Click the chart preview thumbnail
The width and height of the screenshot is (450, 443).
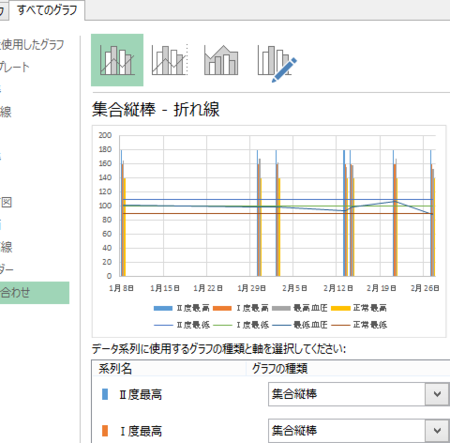[x=269, y=231]
